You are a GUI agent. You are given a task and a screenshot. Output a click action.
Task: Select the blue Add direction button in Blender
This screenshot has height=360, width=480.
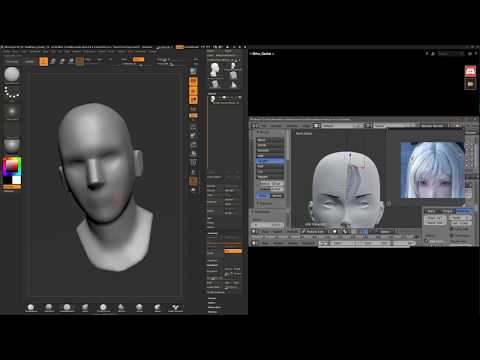263,196
